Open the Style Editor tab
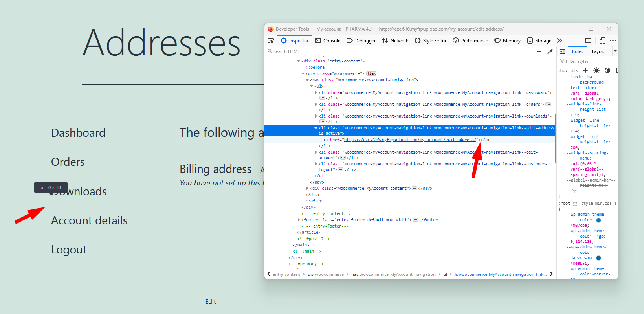 431,40
